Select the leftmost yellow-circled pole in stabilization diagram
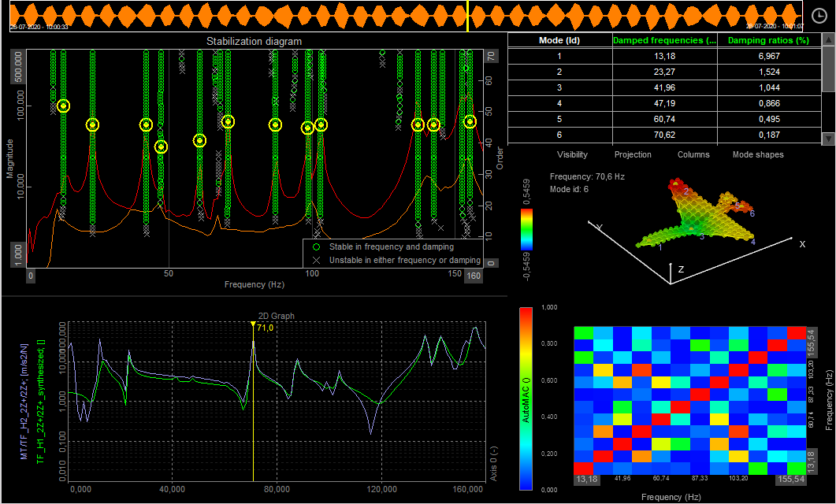The height and width of the screenshot is (504, 836). coord(64,106)
